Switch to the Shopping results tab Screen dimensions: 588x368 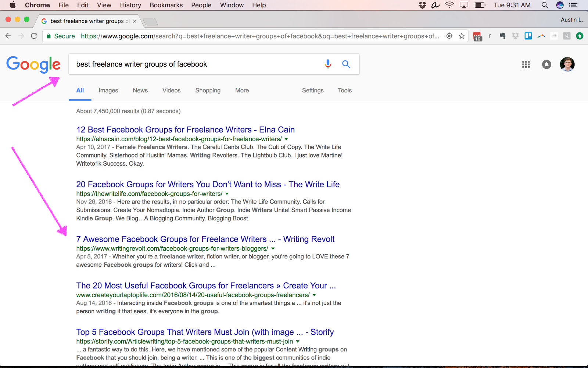pyautogui.click(x=208, y=91)
